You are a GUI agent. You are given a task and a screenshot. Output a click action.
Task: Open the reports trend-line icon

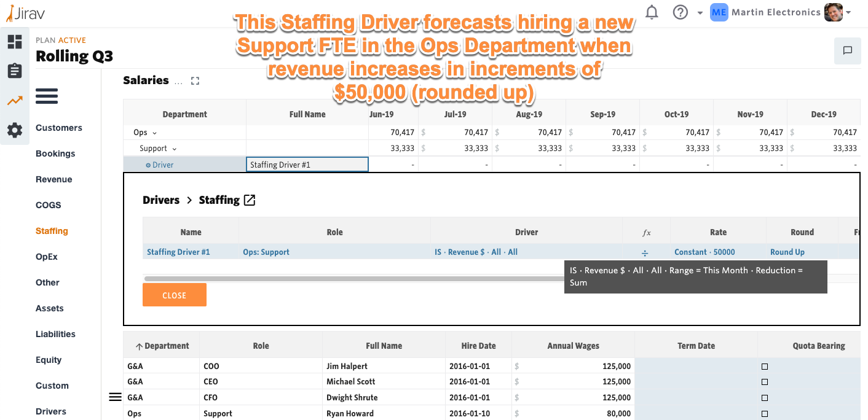pos(14,100)
